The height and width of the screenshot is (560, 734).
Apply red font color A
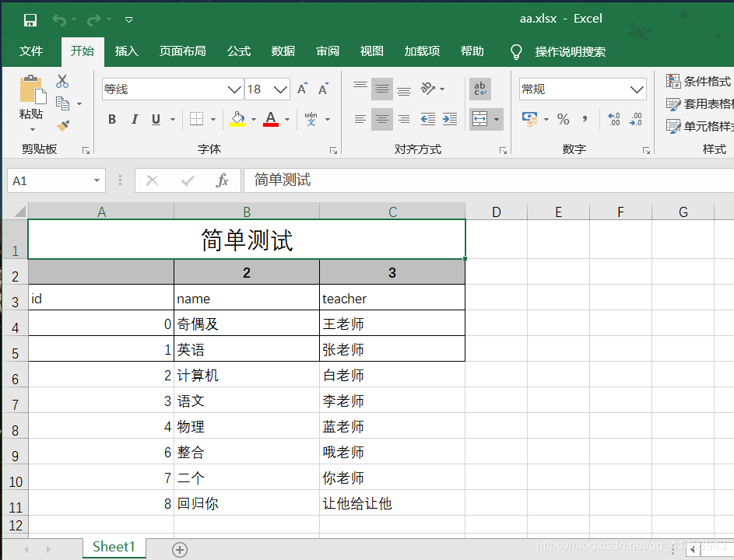pos(271,119)
